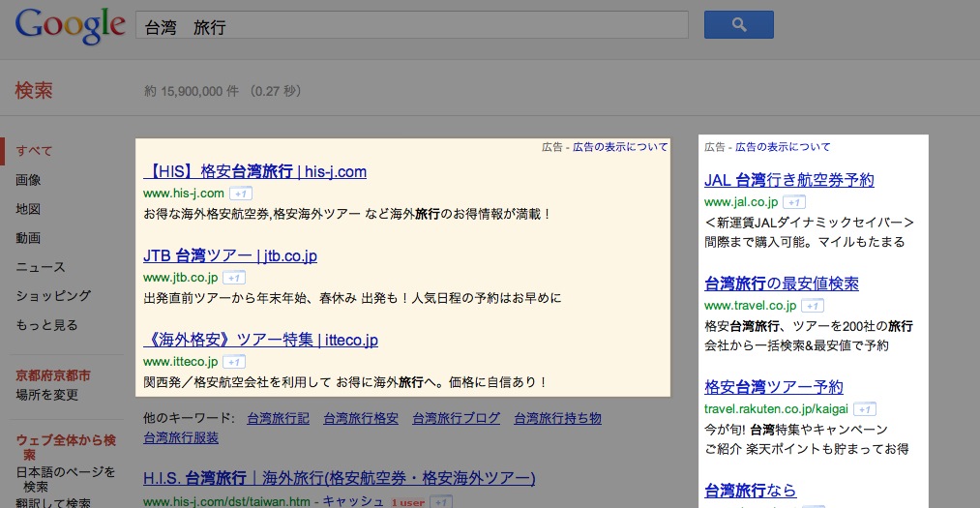Switch to 地図 results
Image resolution: width=980 pixels, height=508 pixels.
(28, 209)
